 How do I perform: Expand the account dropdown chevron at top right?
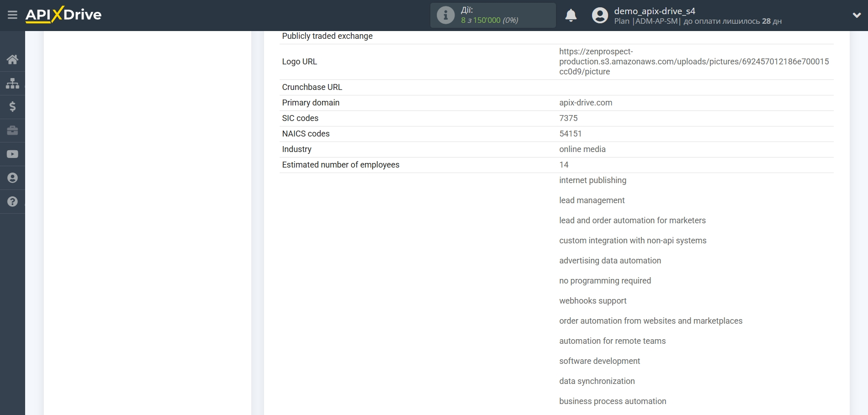point(857,15)
